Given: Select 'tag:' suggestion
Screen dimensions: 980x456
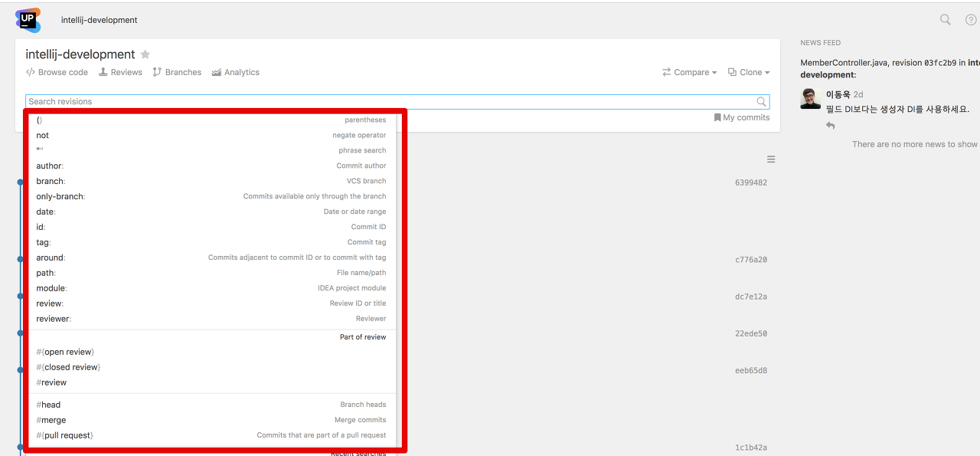Looking at the screenshot, I should pyautogui.click(x=211, y=243).
